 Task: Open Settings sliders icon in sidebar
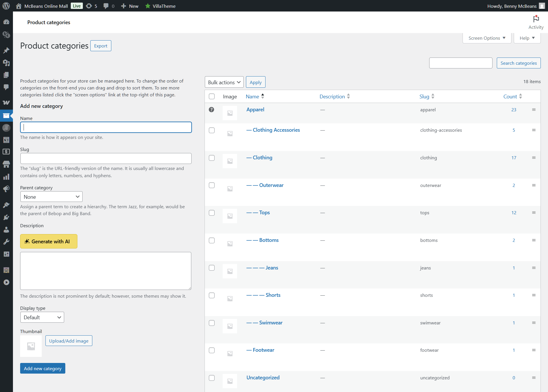click(6, 254)
